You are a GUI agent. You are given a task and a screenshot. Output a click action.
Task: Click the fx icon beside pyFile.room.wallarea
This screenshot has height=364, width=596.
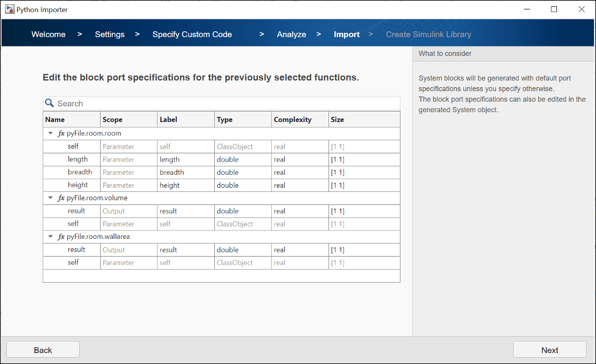[x=61, y=237]
